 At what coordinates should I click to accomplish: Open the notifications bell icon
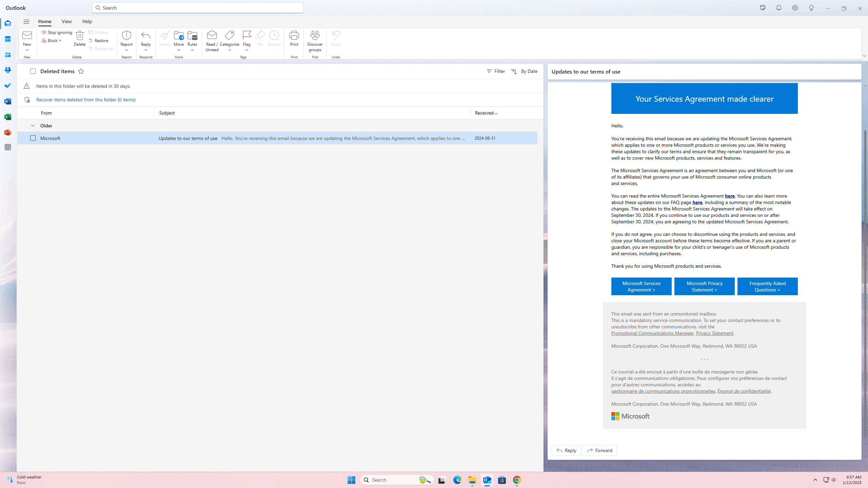[779, 8]
